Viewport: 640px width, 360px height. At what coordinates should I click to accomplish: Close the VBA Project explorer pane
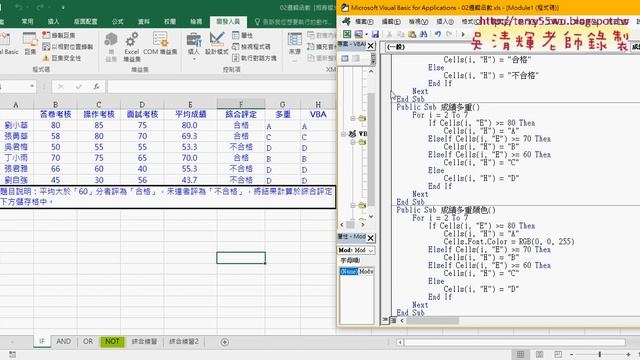coord(371,46)
